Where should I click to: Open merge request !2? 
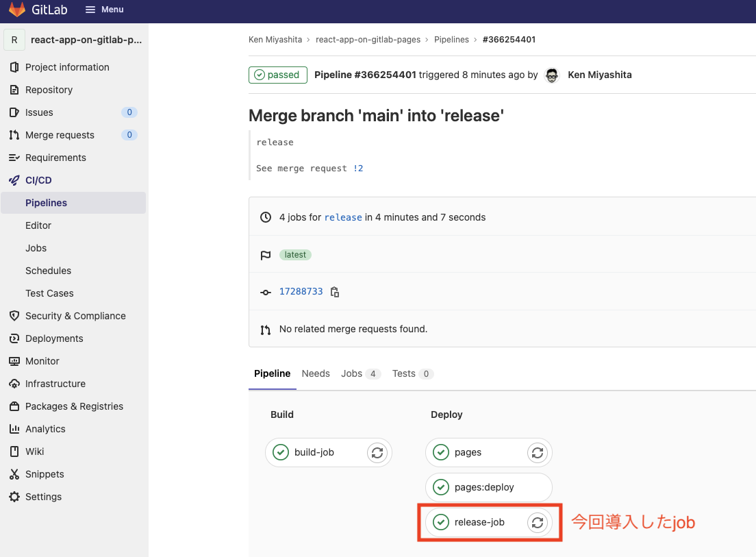[x=359, y=168]
